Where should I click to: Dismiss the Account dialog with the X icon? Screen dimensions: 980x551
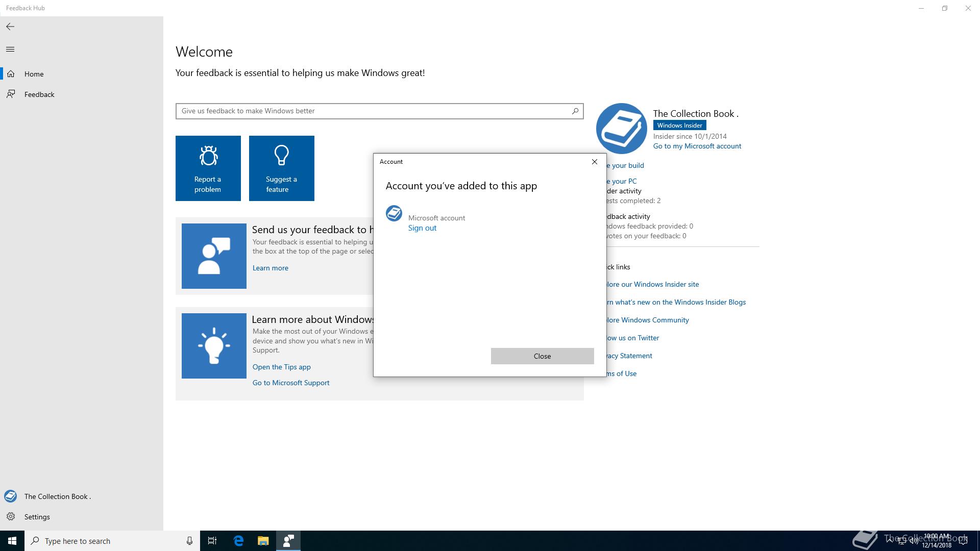594,162
